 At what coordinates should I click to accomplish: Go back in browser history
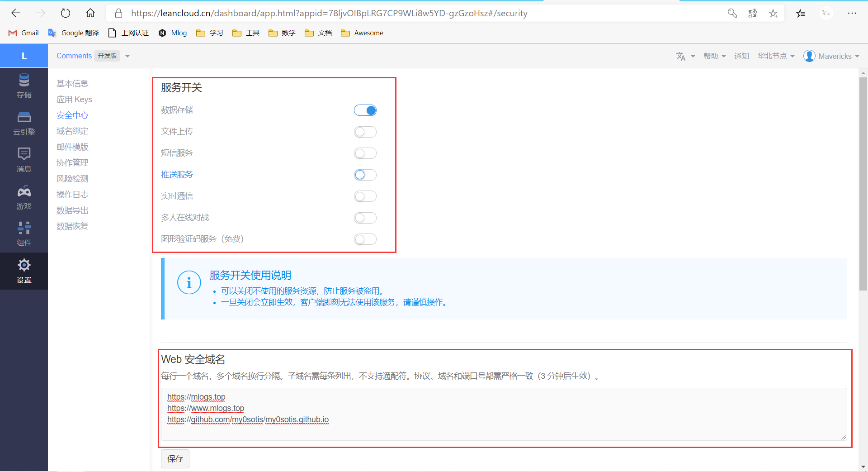(16, 13)
